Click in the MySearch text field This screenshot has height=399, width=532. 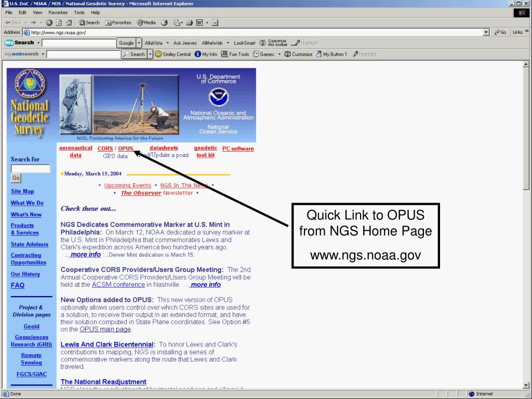tap(79, 43)
